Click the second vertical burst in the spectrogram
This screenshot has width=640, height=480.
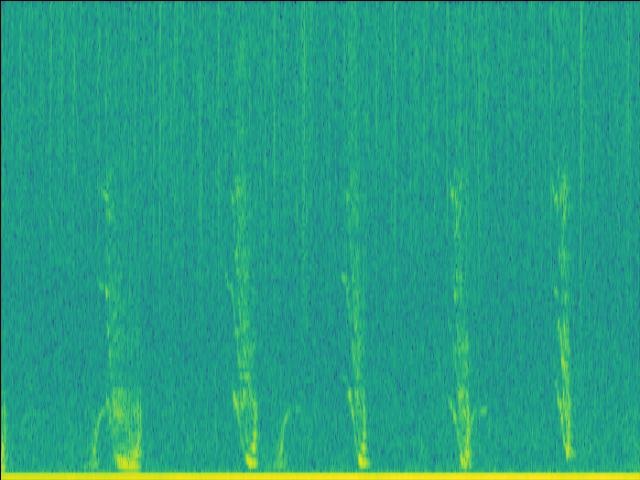click(240, 320)
